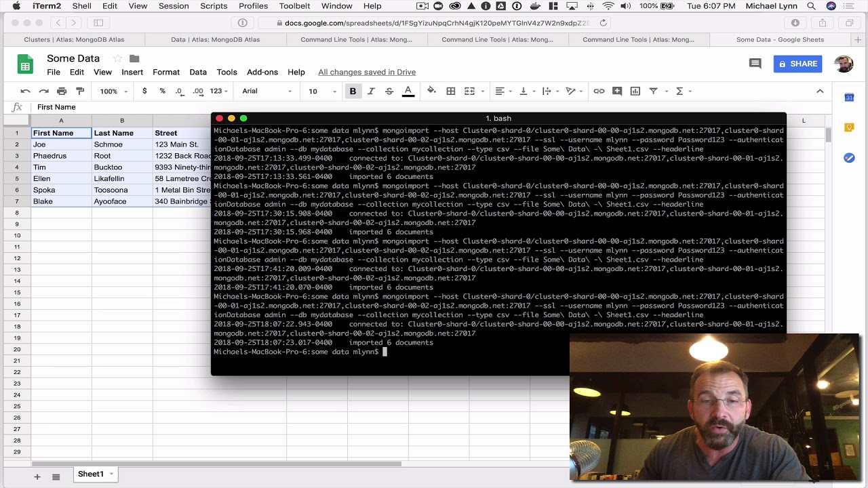Open horizontal align dropdown
The width and height of the screenshot is (868, 488).
(x=503, y=91)
